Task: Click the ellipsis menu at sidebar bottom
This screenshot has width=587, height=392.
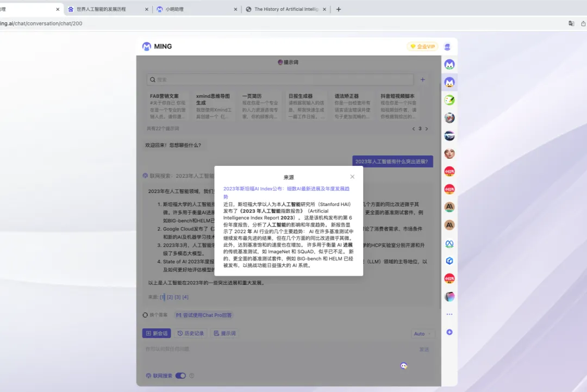Action: (x=449, y=314)
